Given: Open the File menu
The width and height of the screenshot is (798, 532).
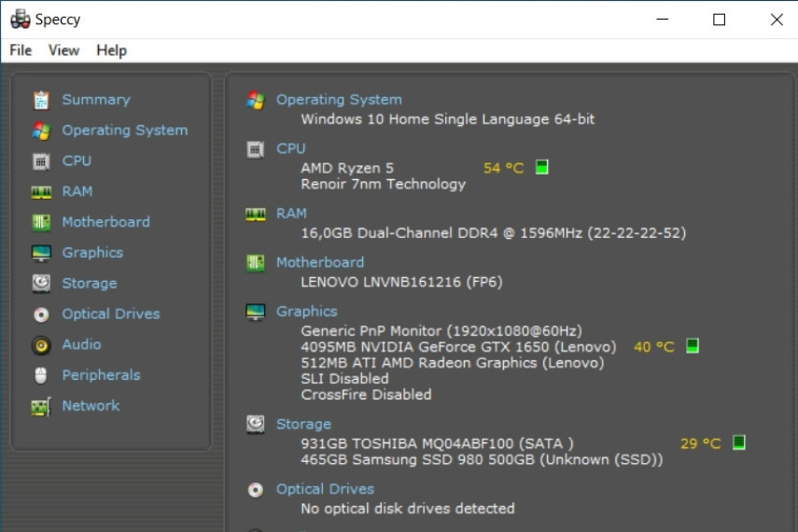Looking at the screenshot, I should click(21, 50).
